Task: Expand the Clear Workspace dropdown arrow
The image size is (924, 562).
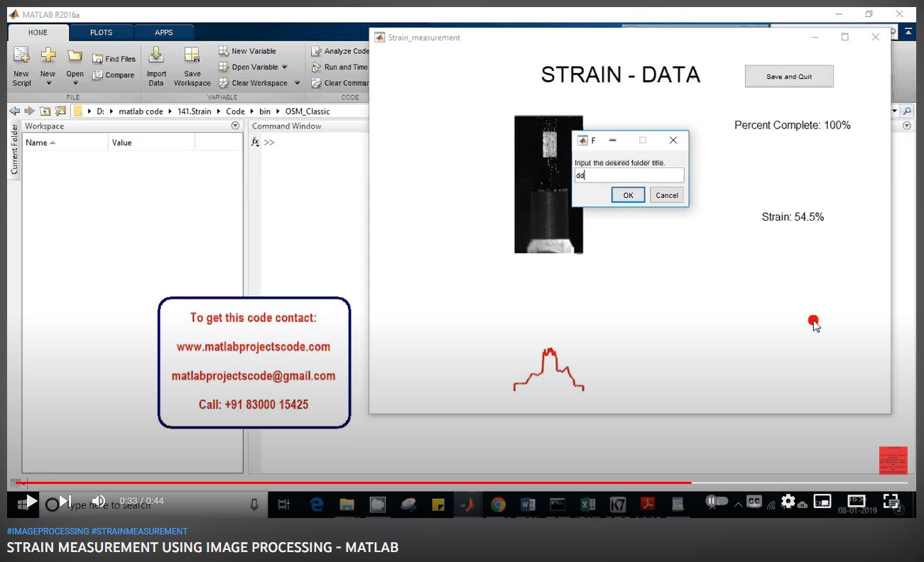Action: tap(297, 83)
